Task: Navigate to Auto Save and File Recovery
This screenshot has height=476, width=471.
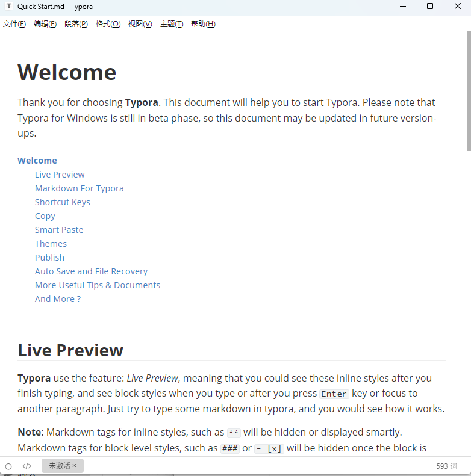Action: [91, 271]
